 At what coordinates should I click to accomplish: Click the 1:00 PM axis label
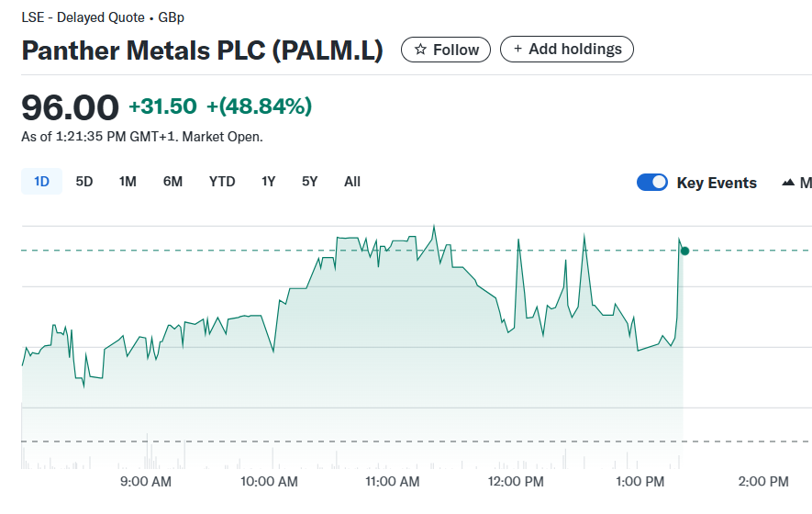[x=640, y=481]
